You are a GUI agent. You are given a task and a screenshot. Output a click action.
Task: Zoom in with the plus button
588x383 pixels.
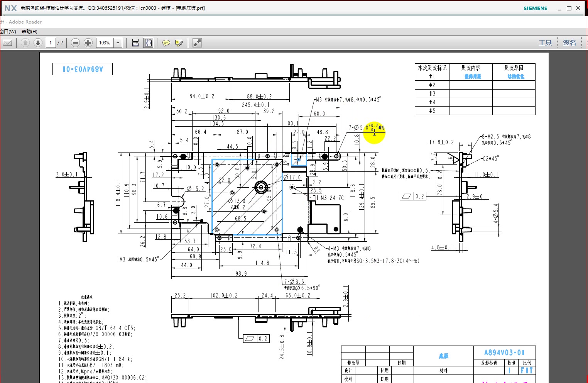click(88, 43)
